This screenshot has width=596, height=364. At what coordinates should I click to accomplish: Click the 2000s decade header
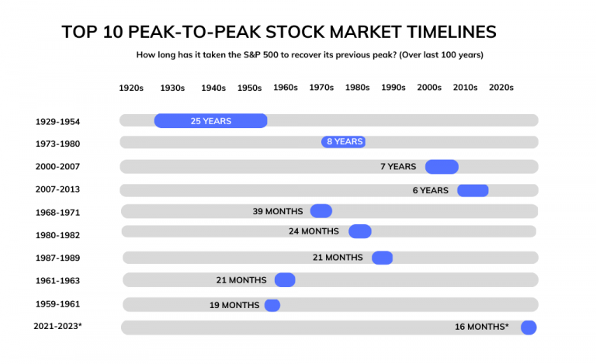[x=429, y=88]
